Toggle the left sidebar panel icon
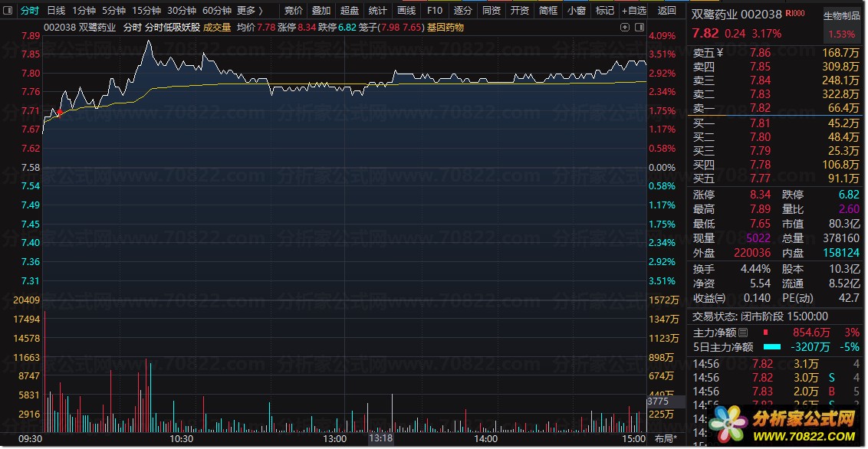 8,11
